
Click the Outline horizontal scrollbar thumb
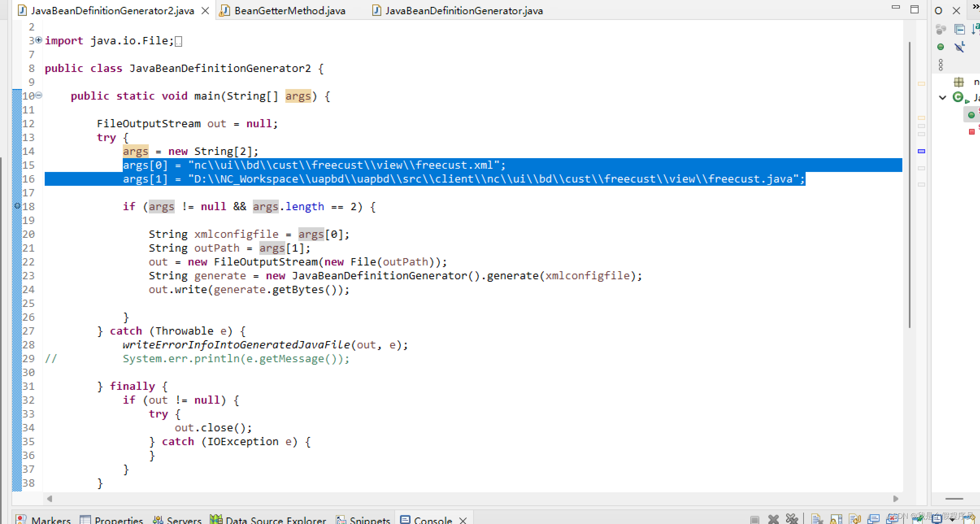pos(954,498)
